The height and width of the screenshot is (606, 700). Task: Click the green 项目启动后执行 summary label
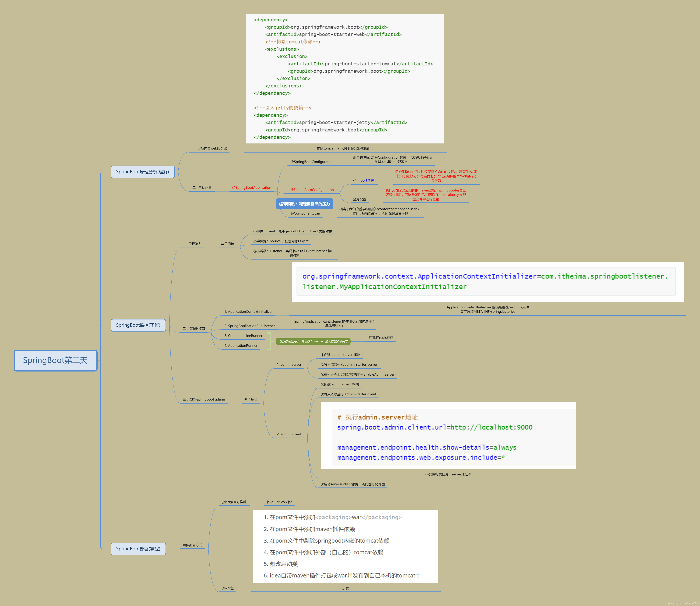[313, 342]
